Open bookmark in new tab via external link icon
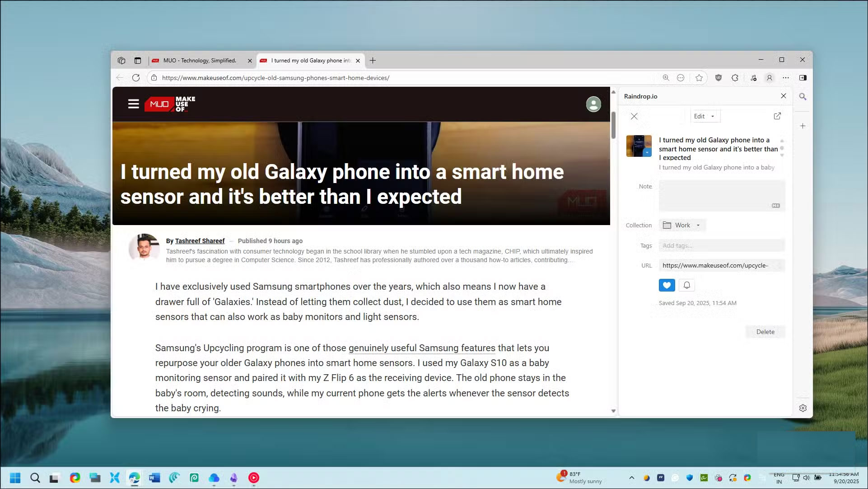 coord(777,116)
